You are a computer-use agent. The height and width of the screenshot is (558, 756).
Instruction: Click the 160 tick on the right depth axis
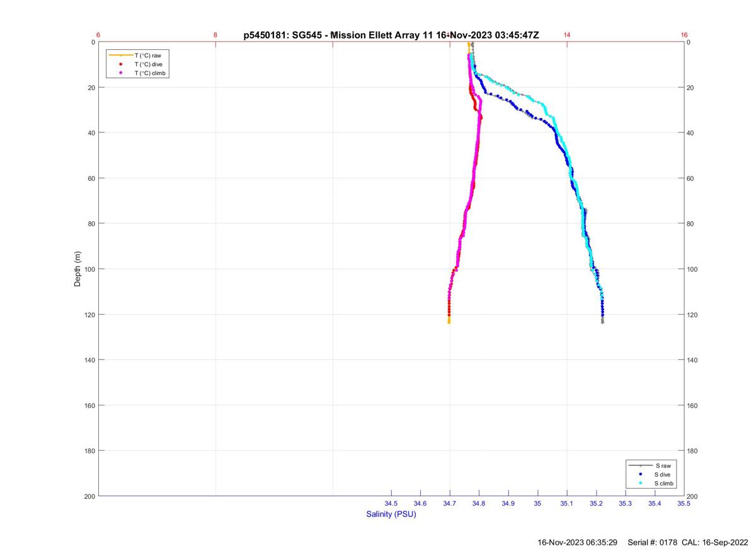(x=693, y=405)
